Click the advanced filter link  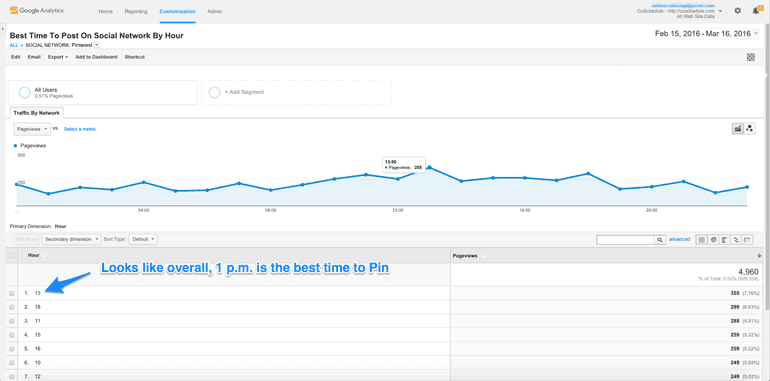point(679,239)
